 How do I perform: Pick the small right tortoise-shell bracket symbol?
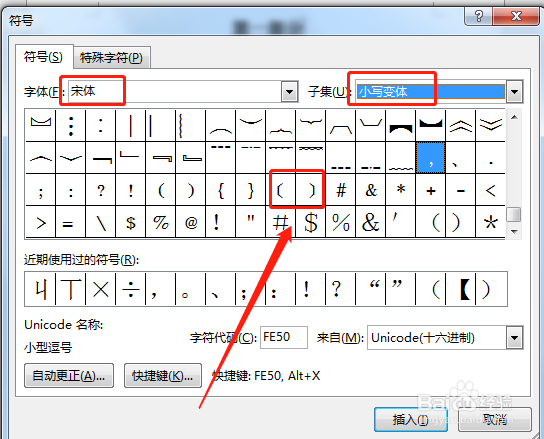[x=311, y=190]
